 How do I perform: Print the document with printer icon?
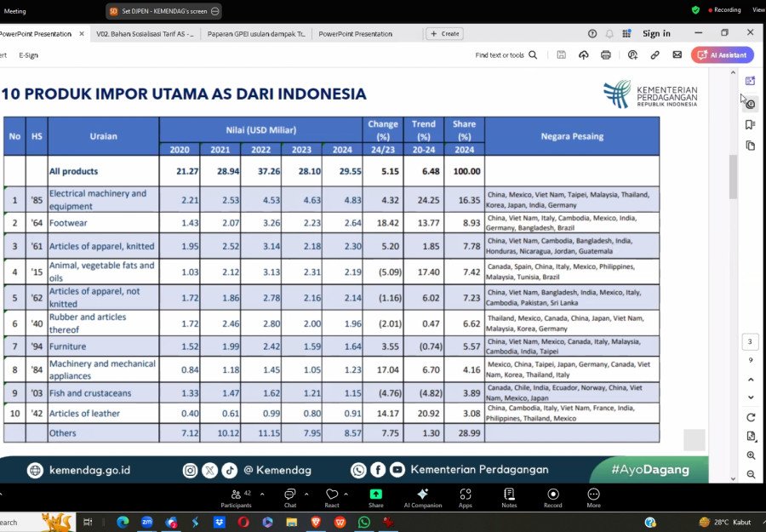point(606,55)
